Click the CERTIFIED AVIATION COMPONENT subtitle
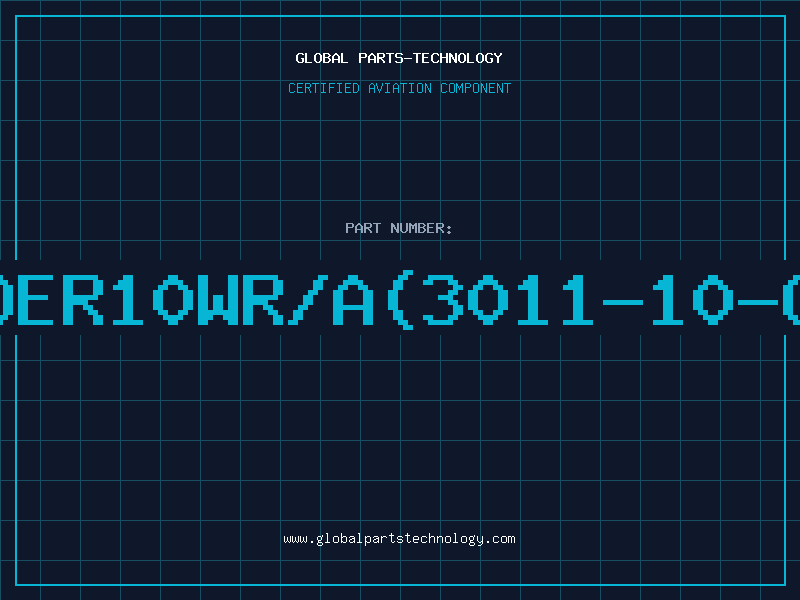This screenshot has width=800, height=600. click(x=399, y=88)
